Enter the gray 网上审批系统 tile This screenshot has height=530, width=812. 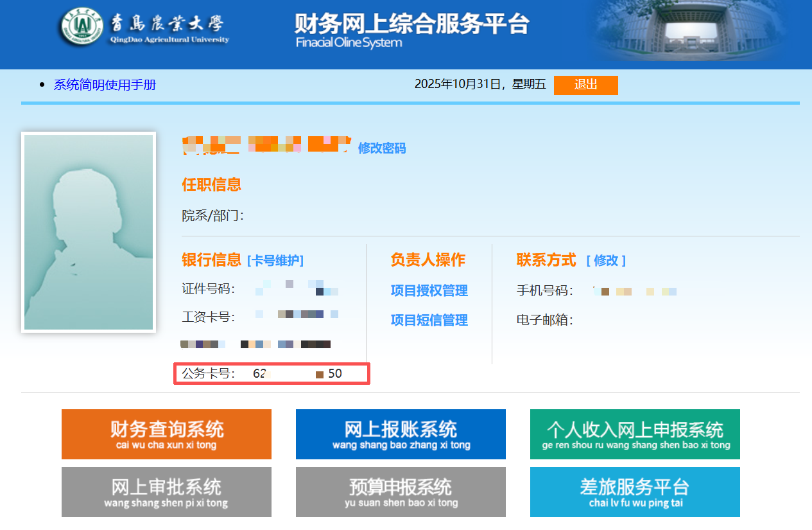[x=166, y=492]
